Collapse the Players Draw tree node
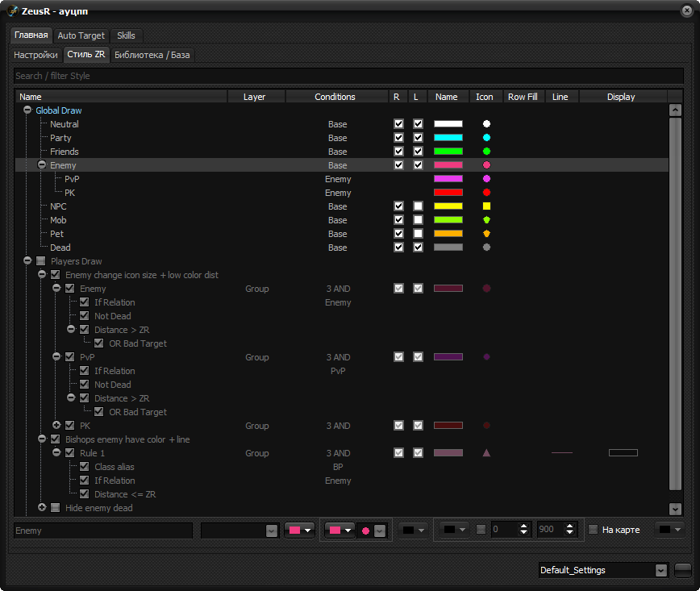 27,260
